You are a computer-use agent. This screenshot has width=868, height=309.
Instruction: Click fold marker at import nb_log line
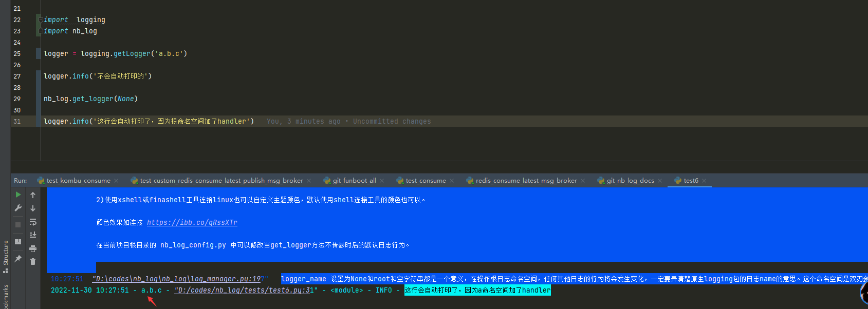coord(41,31)
